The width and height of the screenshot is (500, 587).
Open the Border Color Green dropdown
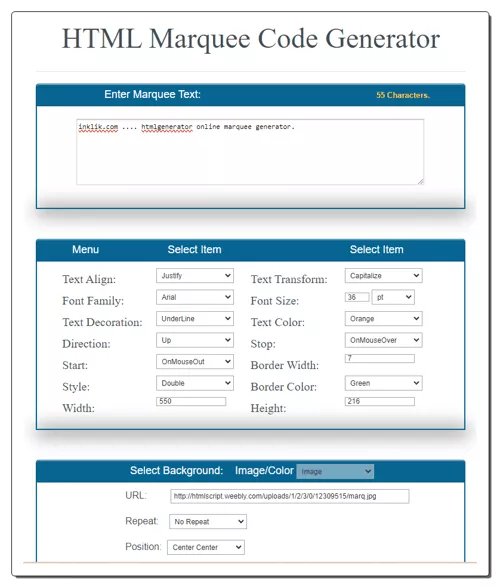(x=384, y=383)
